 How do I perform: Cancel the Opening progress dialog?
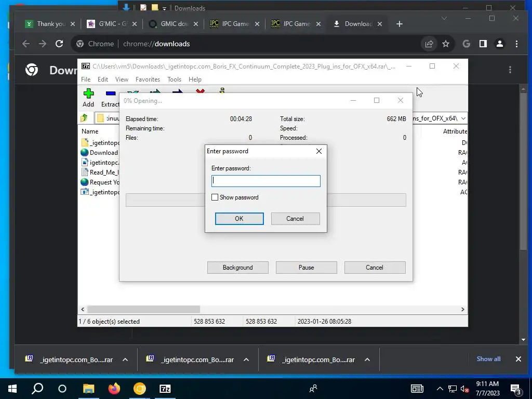tap(375, 268)
